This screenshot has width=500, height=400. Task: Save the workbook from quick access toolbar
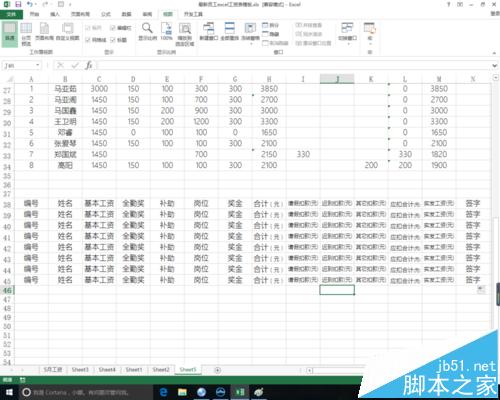point(18,4)
